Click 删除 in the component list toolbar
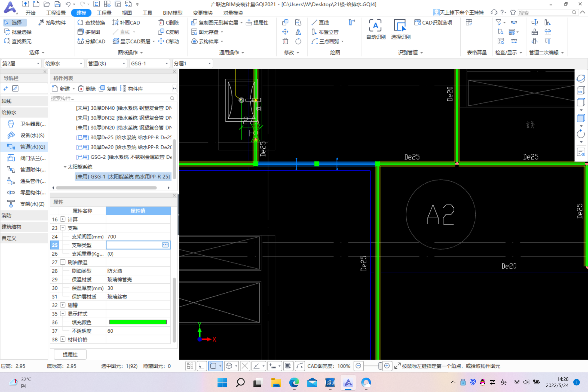Image resolution: width=588 pixels, height=392 pixels. click(x=87, y=89)
